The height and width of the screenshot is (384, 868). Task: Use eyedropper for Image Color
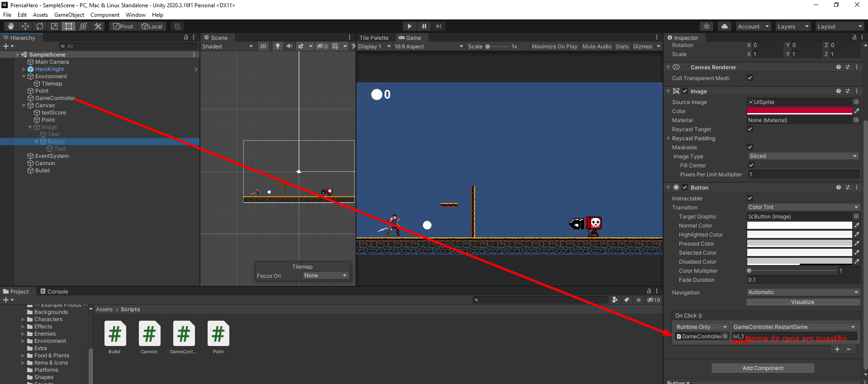(857, 111)
